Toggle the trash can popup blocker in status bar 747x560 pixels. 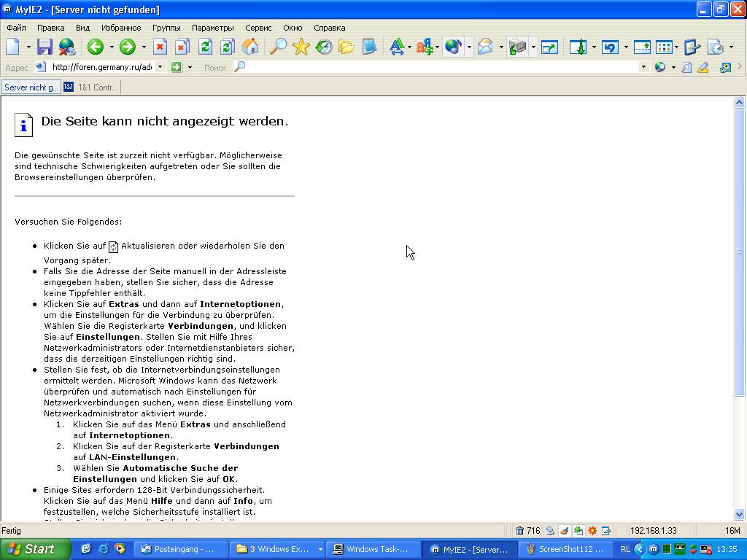click(520, 531)
